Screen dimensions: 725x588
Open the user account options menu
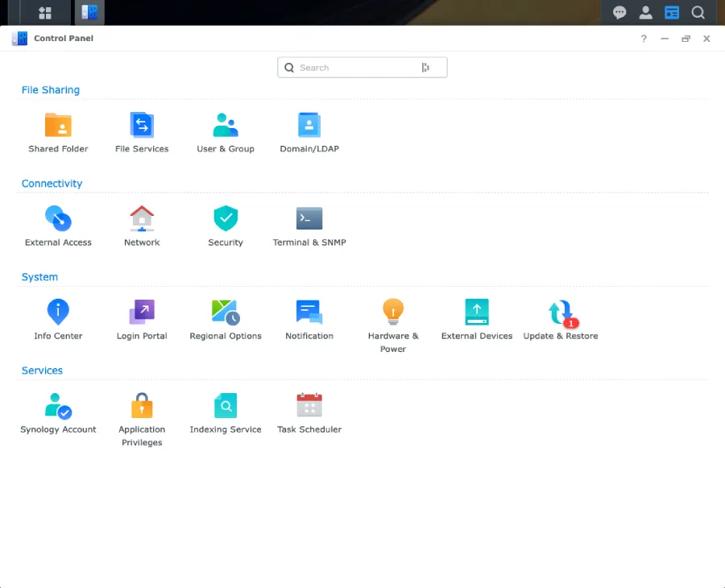[645, 12]
